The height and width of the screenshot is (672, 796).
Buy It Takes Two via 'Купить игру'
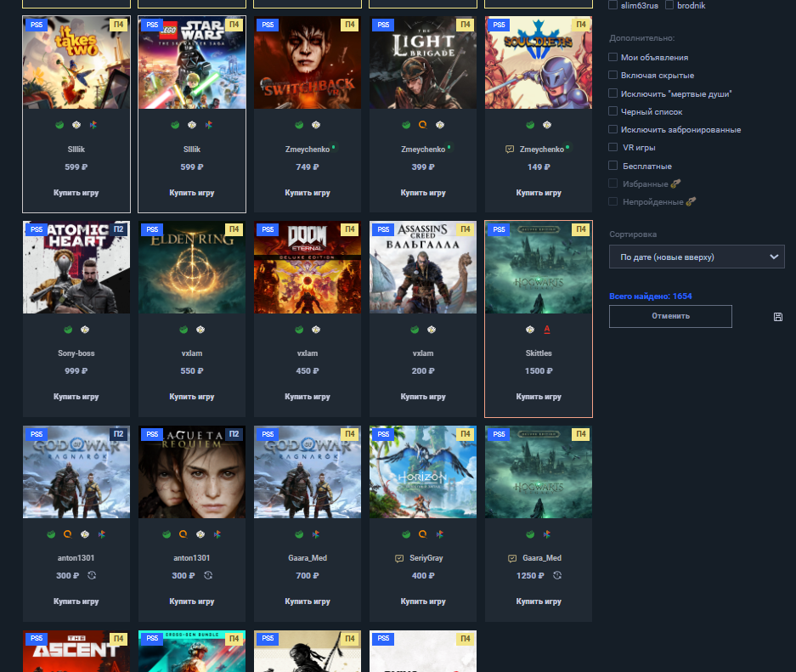coord(76,193)
